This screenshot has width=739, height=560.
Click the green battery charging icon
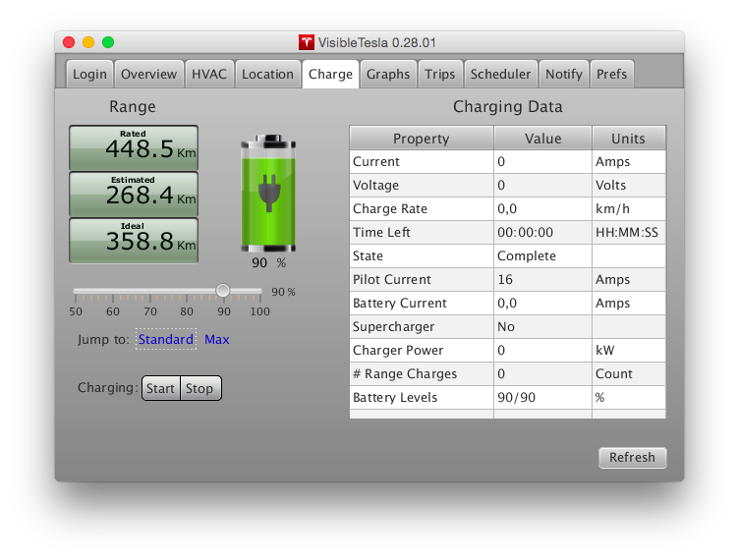[268, 194]
